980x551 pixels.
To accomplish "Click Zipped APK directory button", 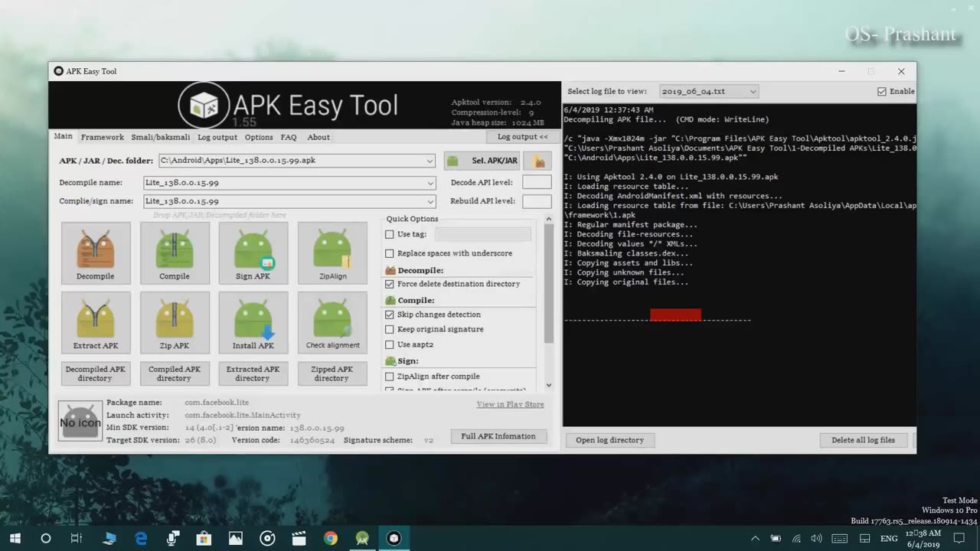I will tap(332, 373).
